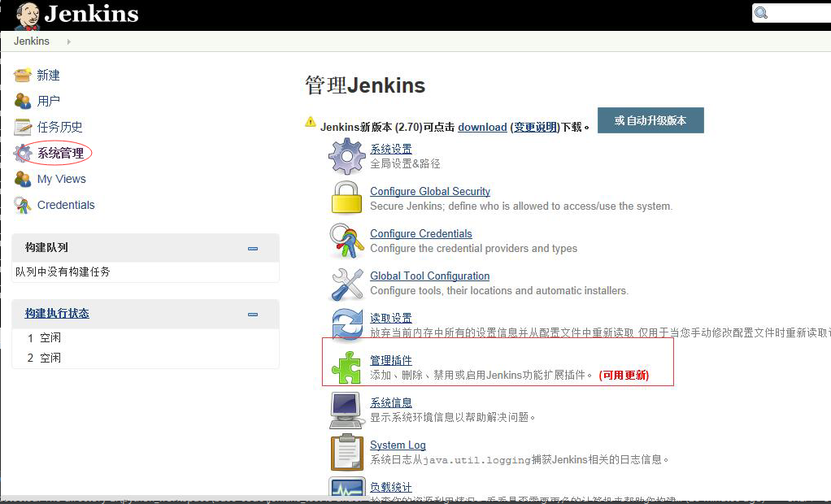
Task: Open the System Log link
Action: coord(398,445)
